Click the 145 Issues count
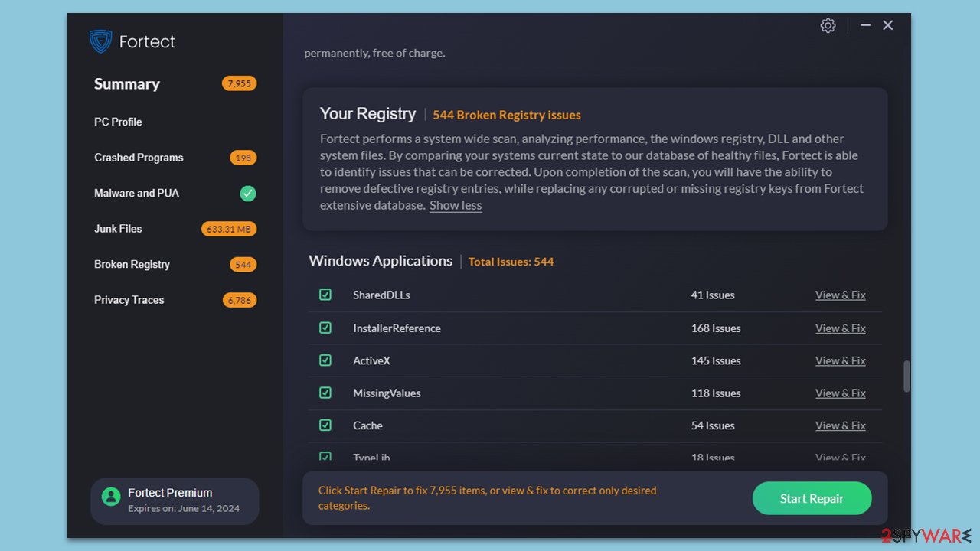 (x=716, y=360)
